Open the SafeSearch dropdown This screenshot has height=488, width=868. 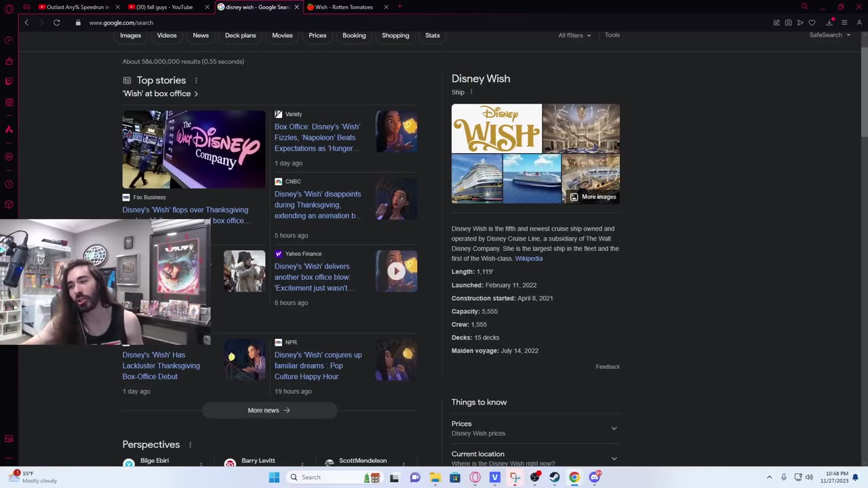[x=830, y=35]
